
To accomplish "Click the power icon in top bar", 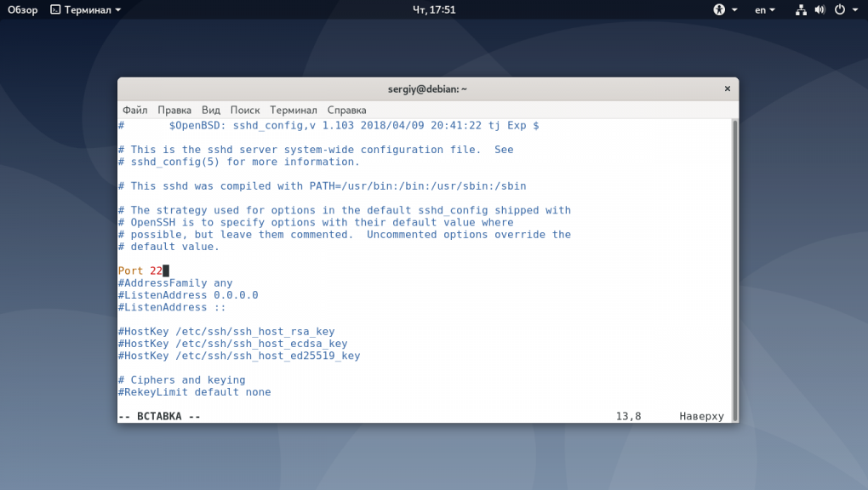I will point(840,10).
